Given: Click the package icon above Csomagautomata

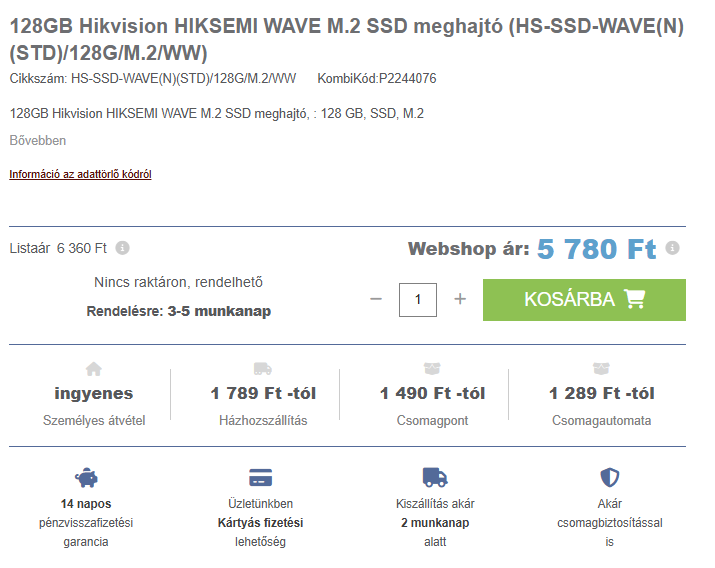Looking at the screenshot, I should 601,368.
